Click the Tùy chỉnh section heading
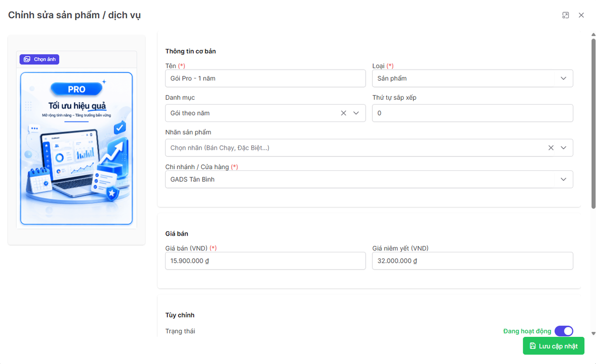The width and height of the screenshot is (596, 364). pos(180,315)
